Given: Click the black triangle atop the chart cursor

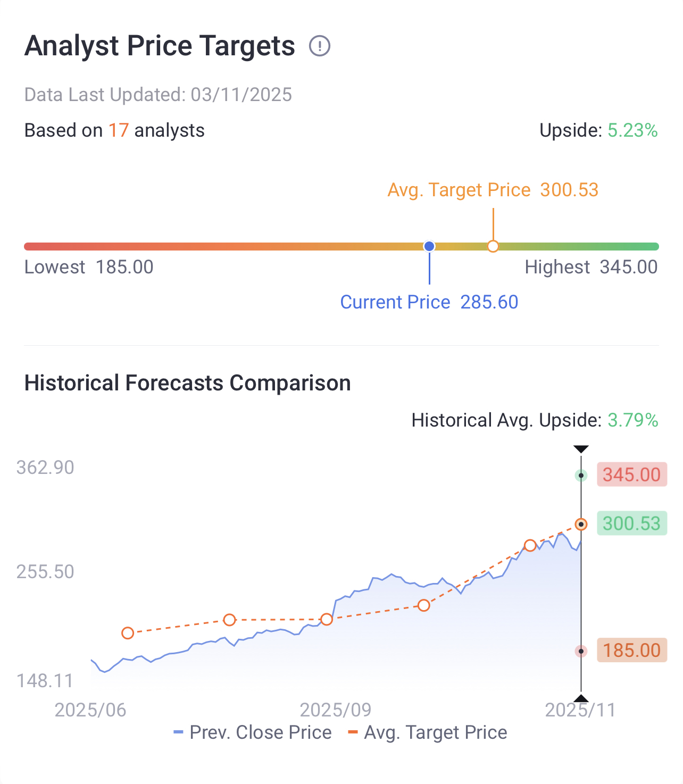Looking at the screenshot, I should point(581,449).
